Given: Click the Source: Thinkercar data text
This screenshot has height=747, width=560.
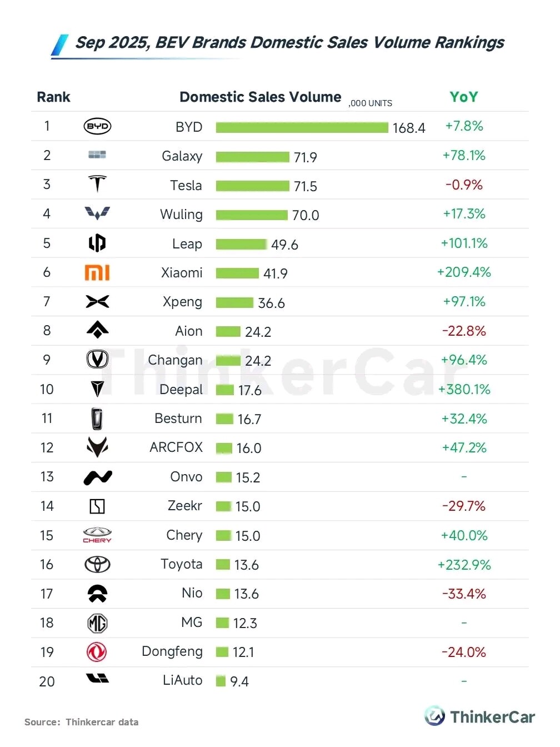Looking at the screenshot, I should point(82,722).
